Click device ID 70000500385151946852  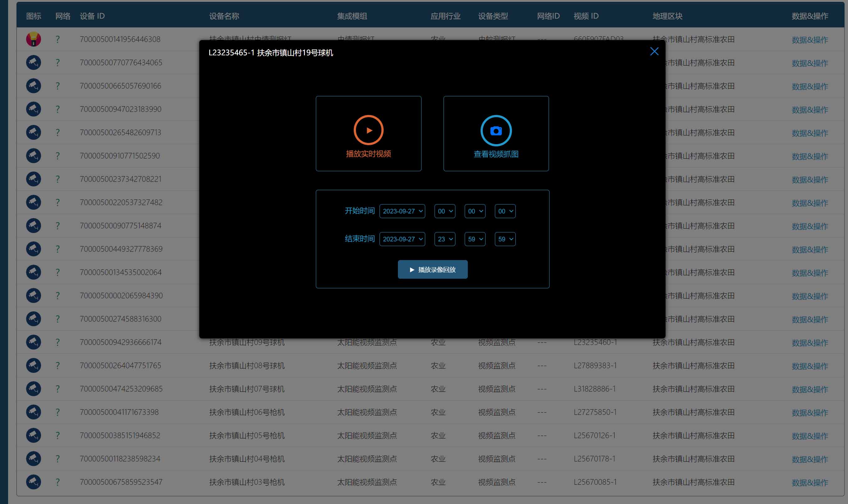click(120, 435)
